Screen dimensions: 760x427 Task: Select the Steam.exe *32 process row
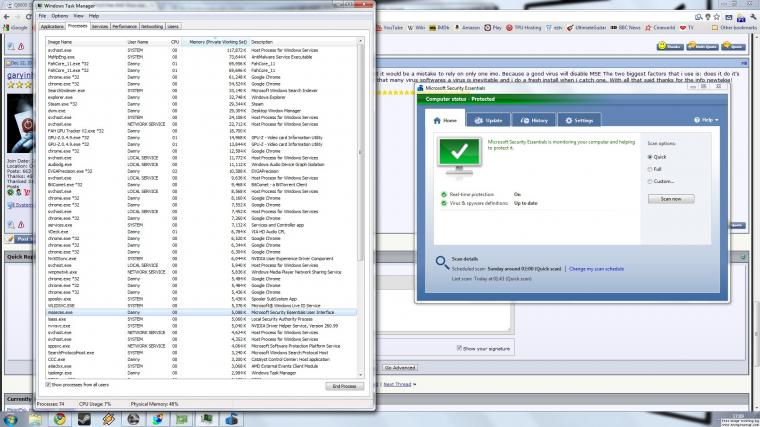[x=201, y=104]
